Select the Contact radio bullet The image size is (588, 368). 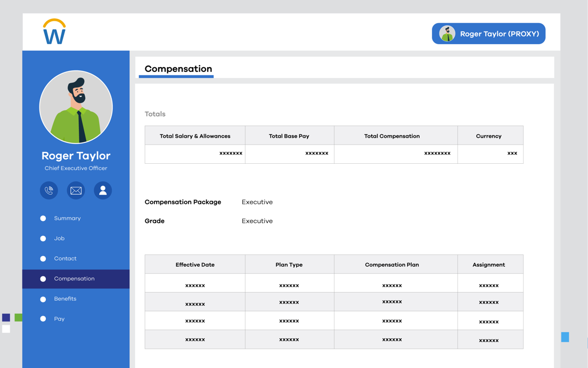point(43,259)
